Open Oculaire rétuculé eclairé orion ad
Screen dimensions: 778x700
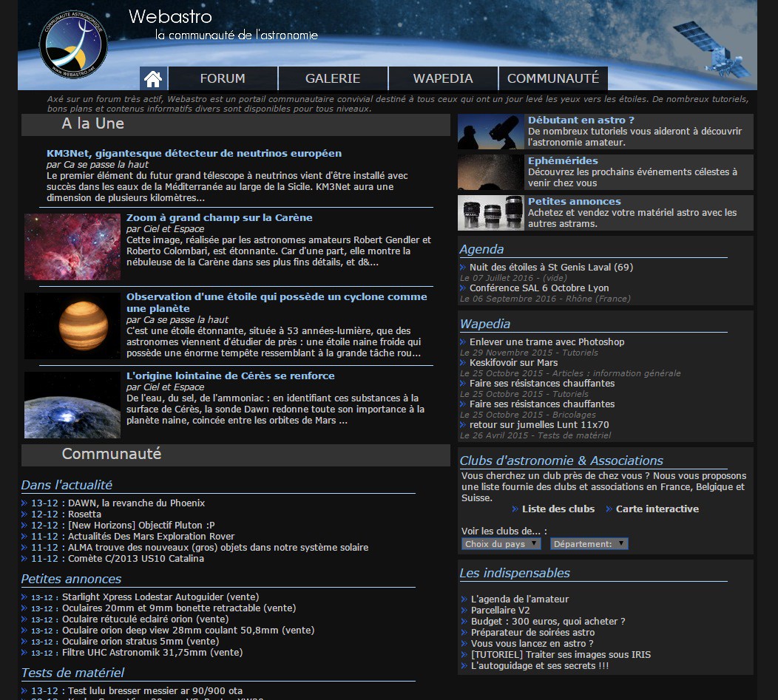point(145,619)
